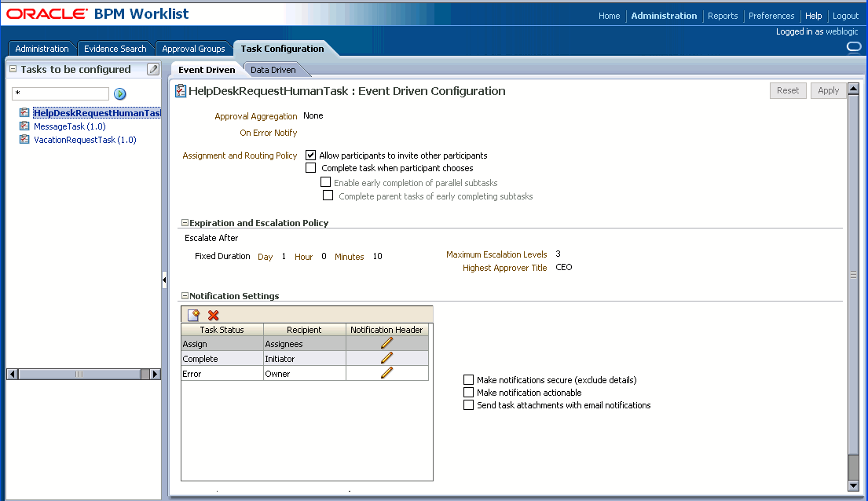Open the Evidence Search tab
The width and height of the screenshot is (868, 501).
(x=115, y=48)
